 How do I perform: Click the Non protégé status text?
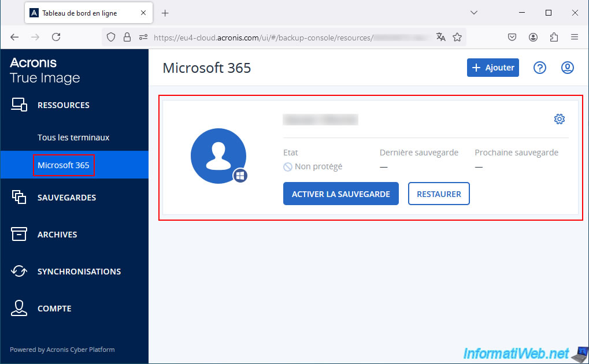[318, 166]
